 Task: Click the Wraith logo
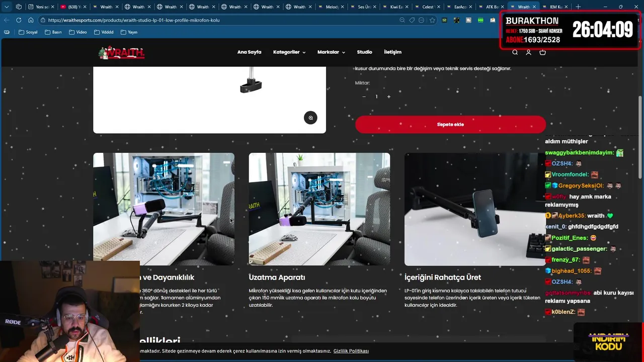point(121,52)
